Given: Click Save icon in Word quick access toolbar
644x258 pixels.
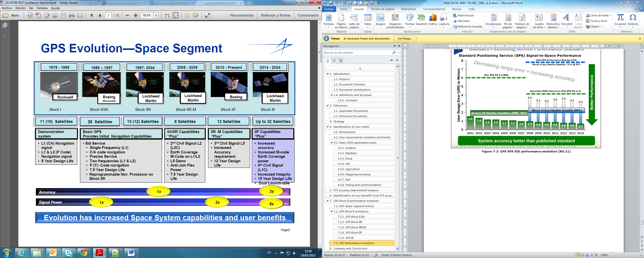Looking at the screenshot, I should click(331, 3).
